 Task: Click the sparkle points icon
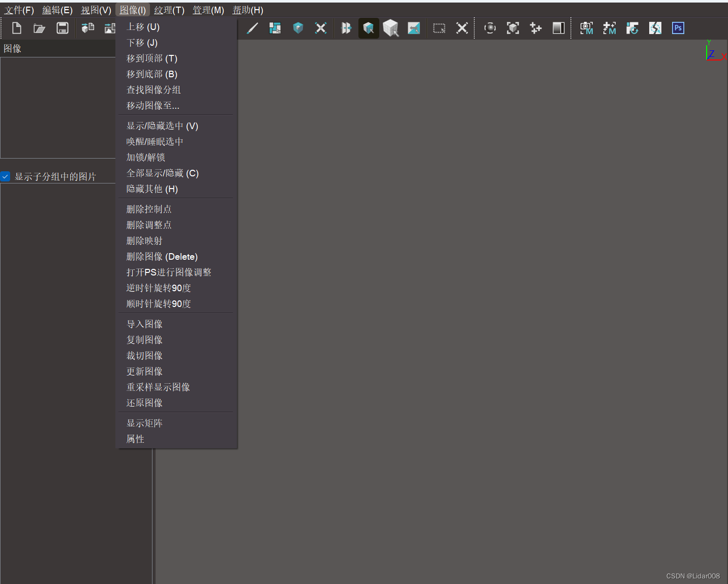point(536,28)
